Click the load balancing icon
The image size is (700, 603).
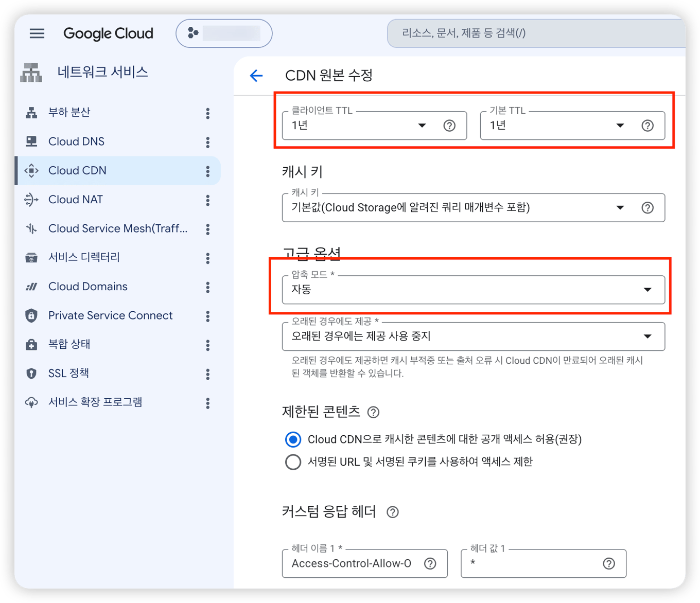pos(31,113)
